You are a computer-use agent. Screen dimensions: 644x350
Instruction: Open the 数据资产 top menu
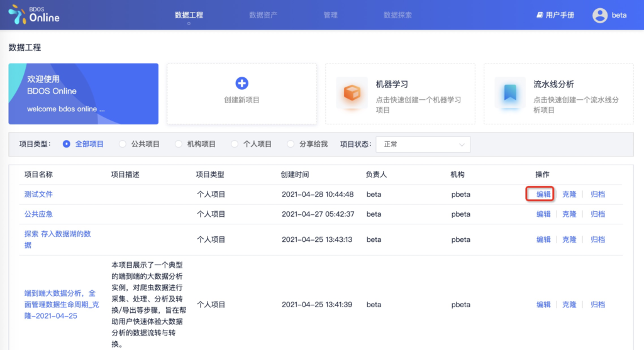[264, 15]
